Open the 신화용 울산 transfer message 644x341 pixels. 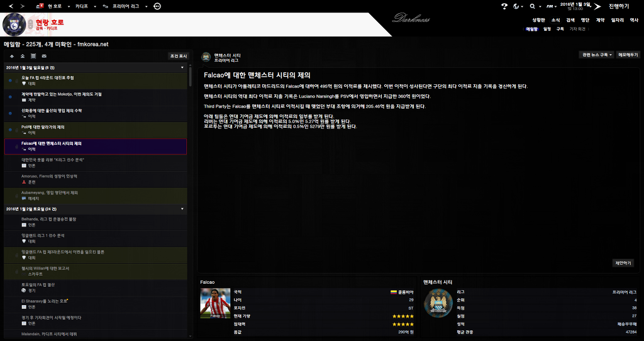(x=96, y=113)
